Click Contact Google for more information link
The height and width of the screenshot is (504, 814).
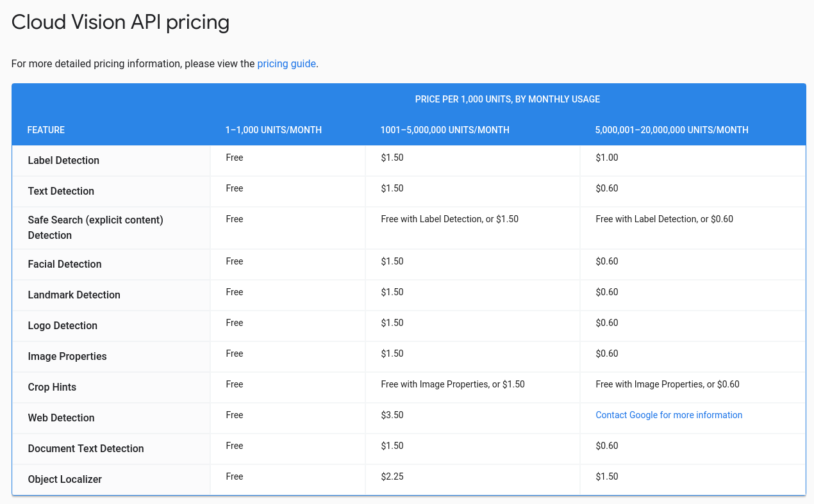click(669, 415)
